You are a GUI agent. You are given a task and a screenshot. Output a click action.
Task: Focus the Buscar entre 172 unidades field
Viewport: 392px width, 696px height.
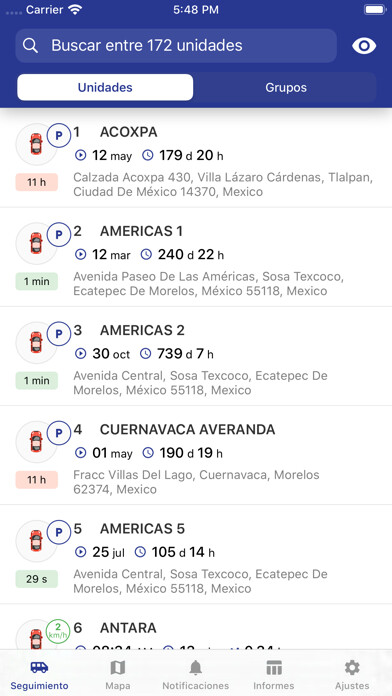pyautogui.click(x=176, y=46)
